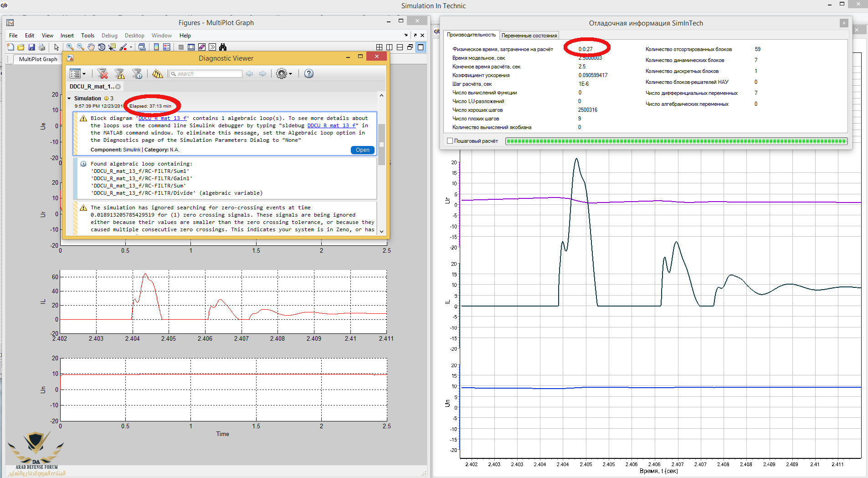Select the DDCU_R_mat_1.. diagnostics tab
This screenshot has height=478, width=868.
coord(92,87)
